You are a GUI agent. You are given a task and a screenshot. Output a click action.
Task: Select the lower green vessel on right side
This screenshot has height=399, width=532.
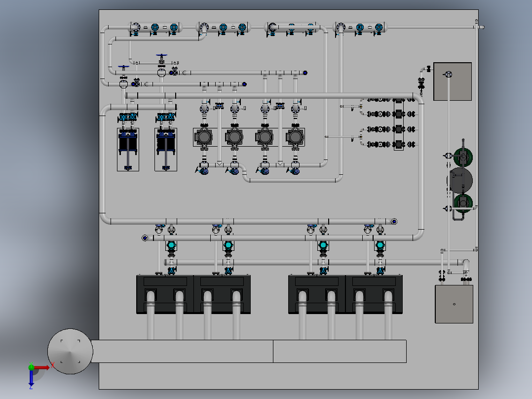(463, 203)
